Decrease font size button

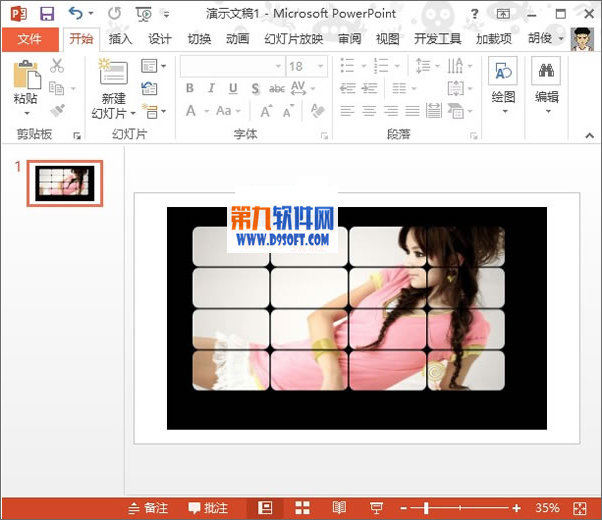click(288, 111)
